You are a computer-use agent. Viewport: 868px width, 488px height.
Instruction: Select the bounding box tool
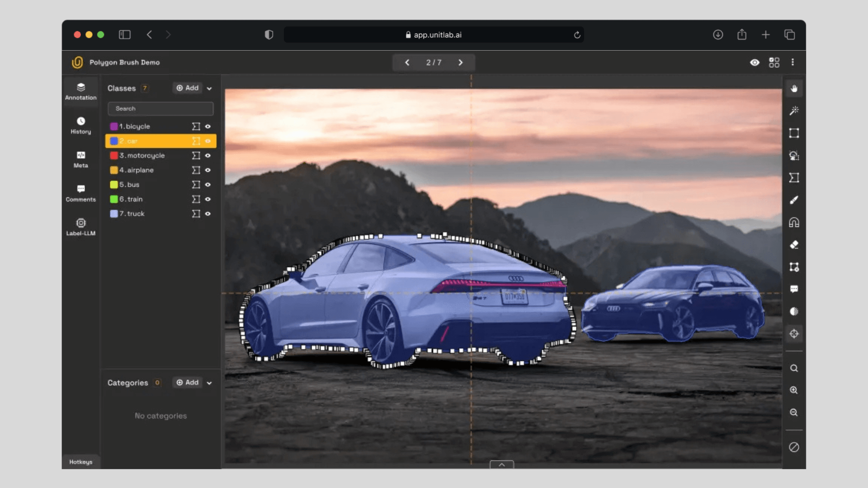(794, 133)
